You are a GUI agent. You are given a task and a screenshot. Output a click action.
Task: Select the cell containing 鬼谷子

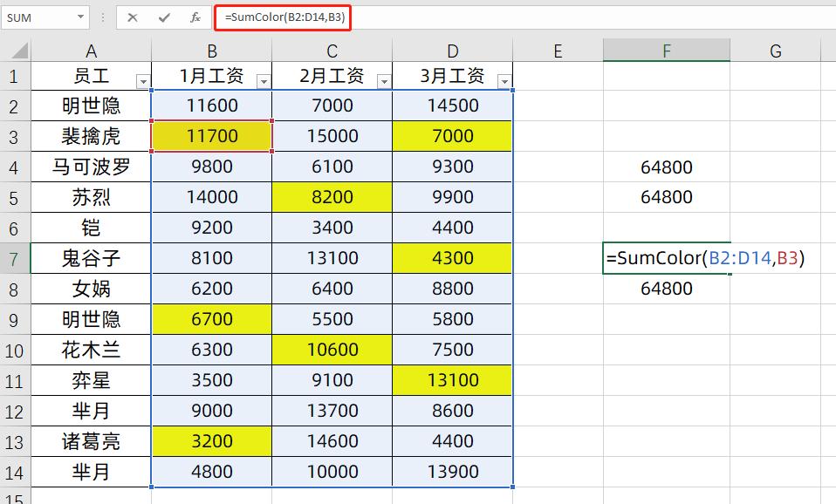coord(91,258)
